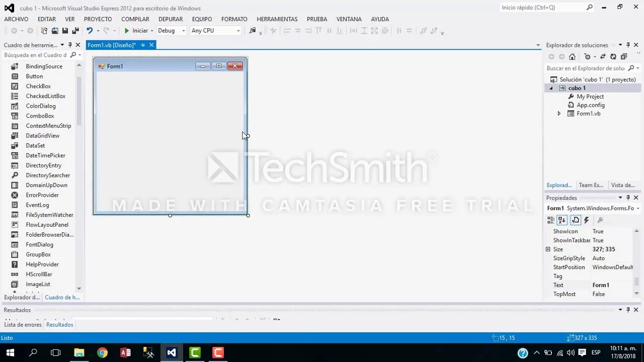
Task: Click the Open File toolbar icon
Action: pos(55,31)
